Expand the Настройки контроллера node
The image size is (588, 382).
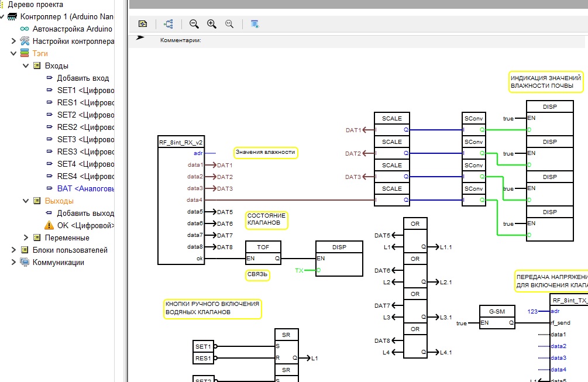pos(14,41)
